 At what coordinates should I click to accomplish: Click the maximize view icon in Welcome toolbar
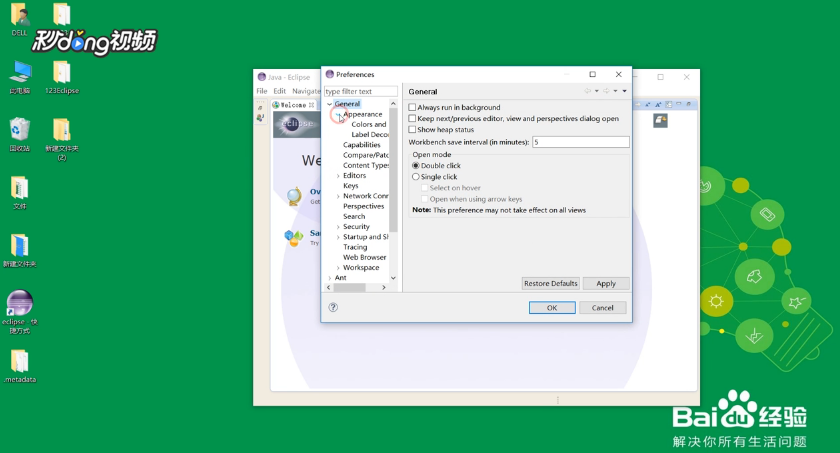(x=688, y=104)
